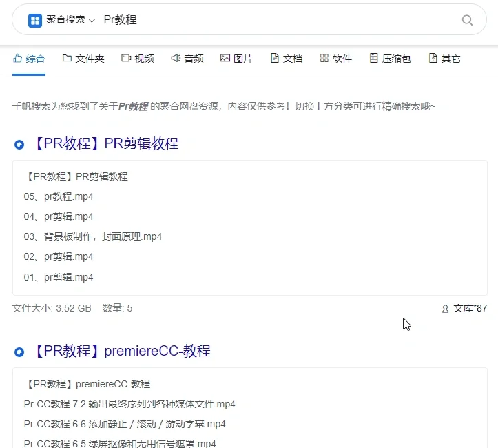This screenshot has width=498, height=448.
Task: Click the user 文库*87 uploader link
Action: pos(464,308)
